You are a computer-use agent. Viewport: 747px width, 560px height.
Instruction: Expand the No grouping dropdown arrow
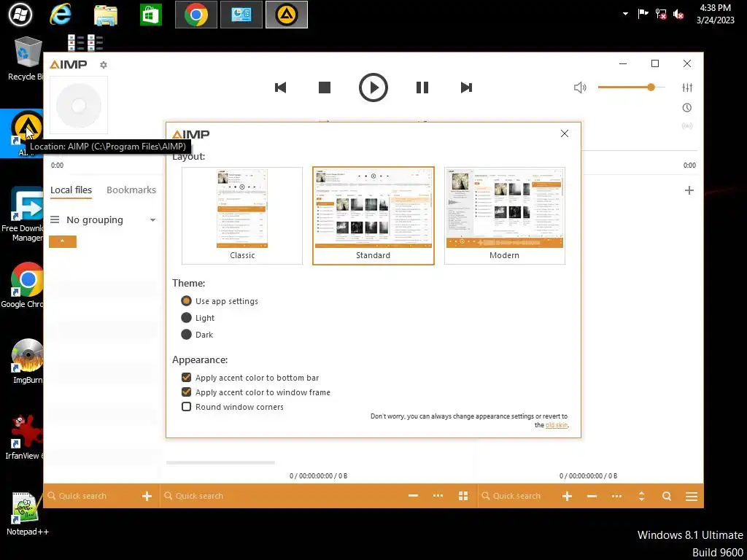(152, 220)
